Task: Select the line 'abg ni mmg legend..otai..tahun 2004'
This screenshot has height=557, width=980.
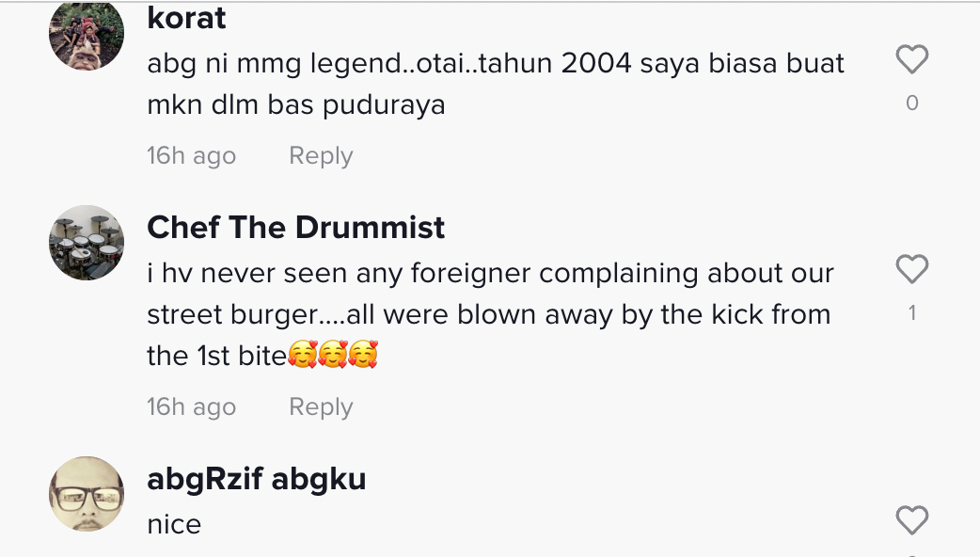Action: [496, 64]
